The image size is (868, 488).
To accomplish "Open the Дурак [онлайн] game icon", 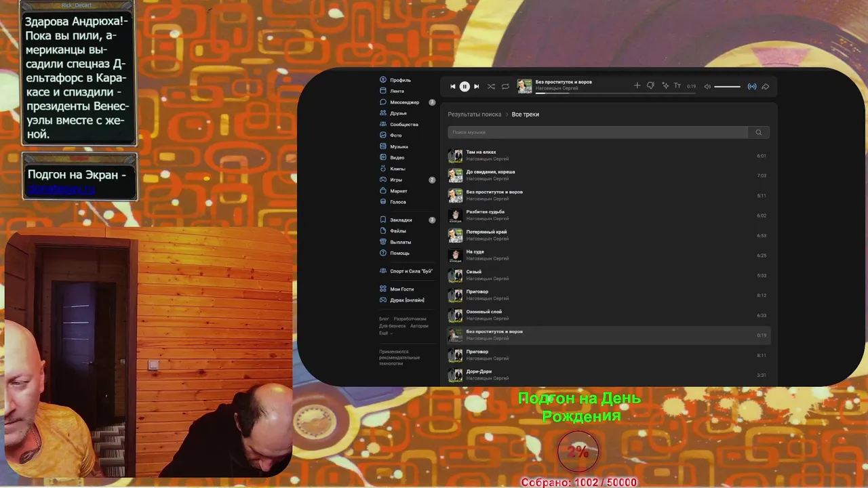I will click(x=383, y=300).
